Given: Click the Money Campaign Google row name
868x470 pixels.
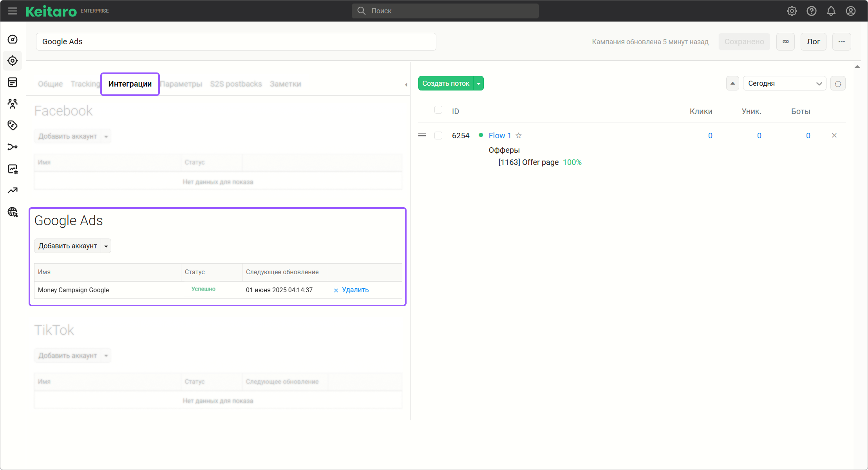Looking at the screenshot, I should [74, 290].
